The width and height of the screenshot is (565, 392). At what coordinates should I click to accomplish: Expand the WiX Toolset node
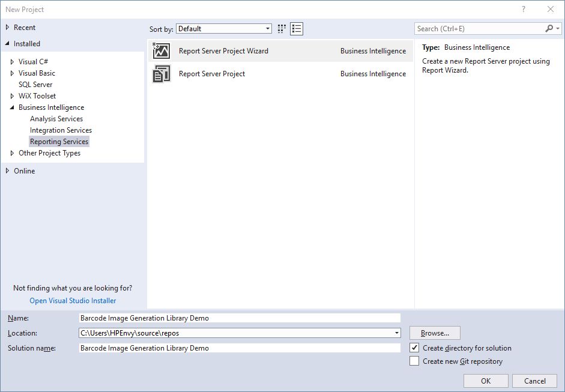coord(12,96)
